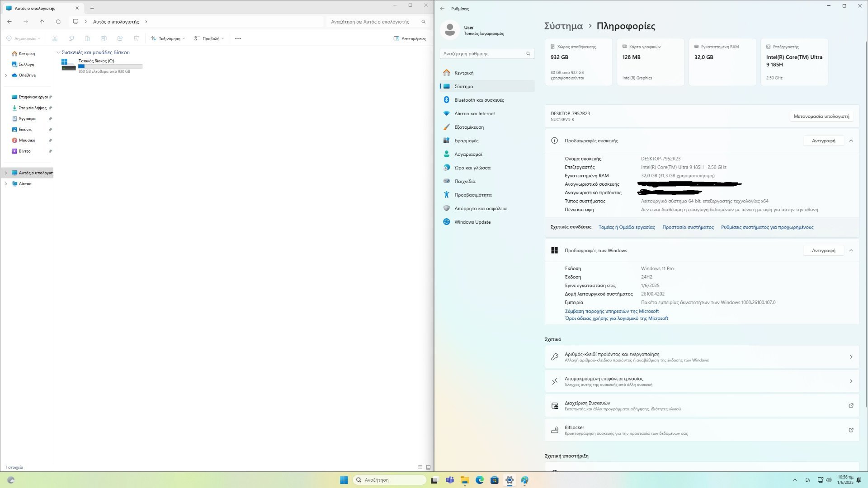
Task: Expand Αυτός ο υπολογιστής tree node
Action: (6, 173)
